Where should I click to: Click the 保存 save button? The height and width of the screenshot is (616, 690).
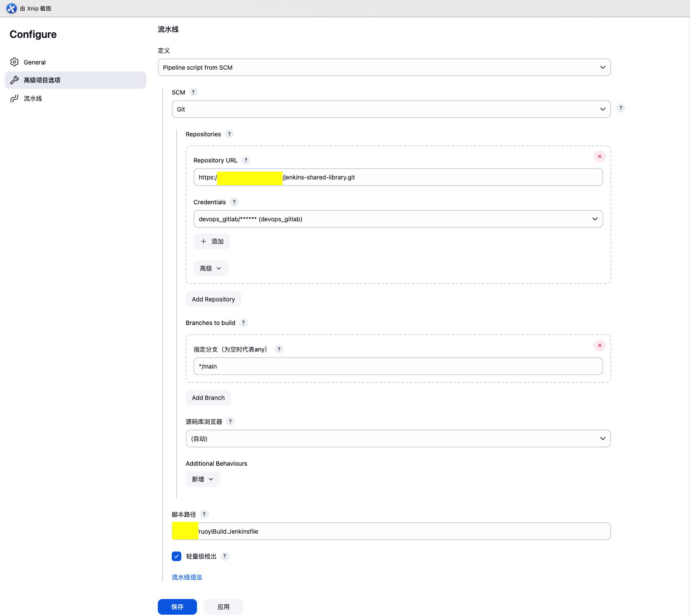[177, 607]
